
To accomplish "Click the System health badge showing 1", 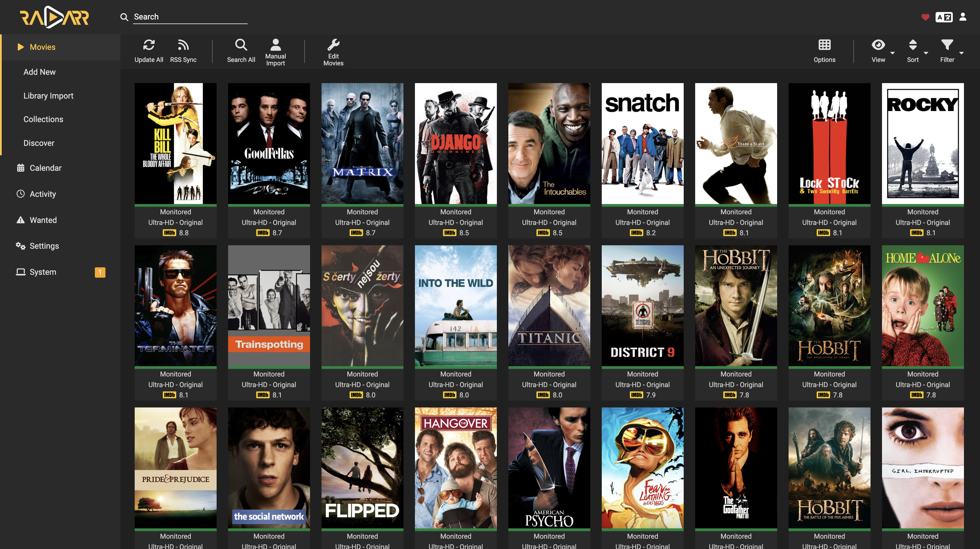I will (x=99, y=272).
